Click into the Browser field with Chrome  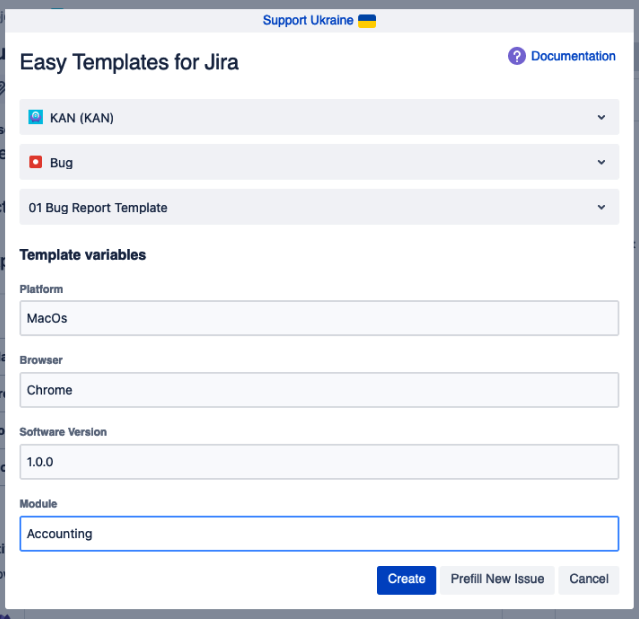(x=319, y=390)
